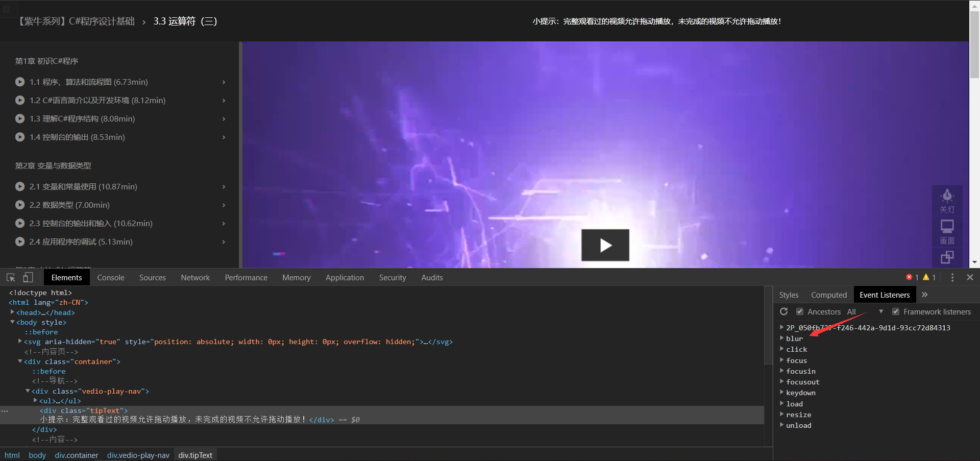Switch to the Console tab

tap(111, 277)
